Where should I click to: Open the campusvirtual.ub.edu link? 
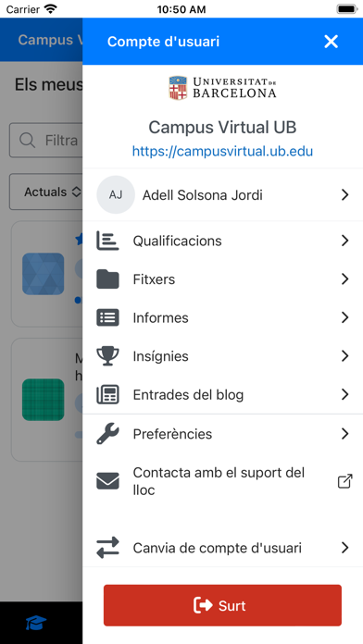pos(222,151)
